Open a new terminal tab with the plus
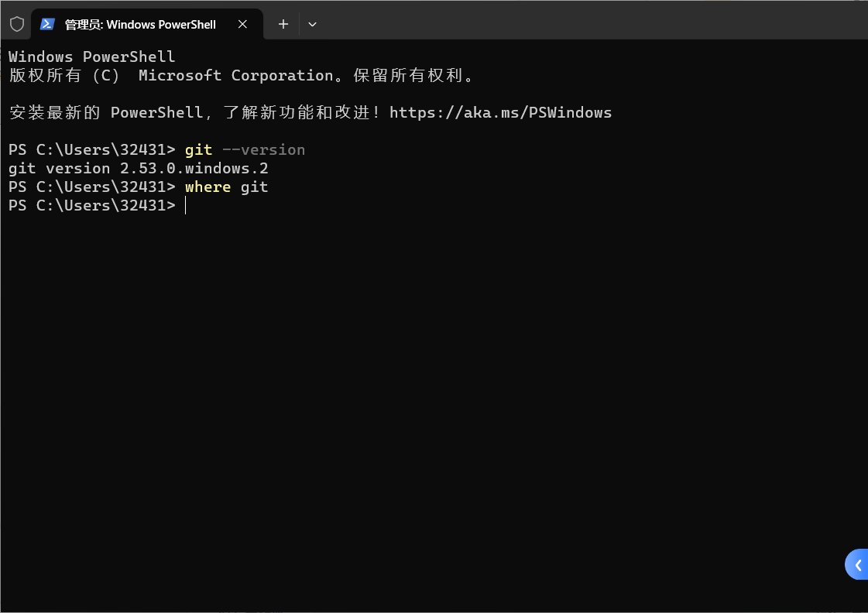868x613 pixels. [283, 24]
